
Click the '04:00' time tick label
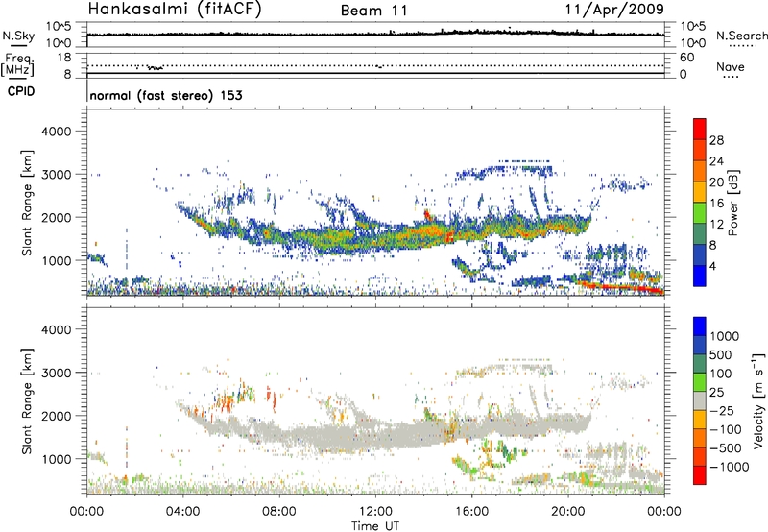(182, 512)
